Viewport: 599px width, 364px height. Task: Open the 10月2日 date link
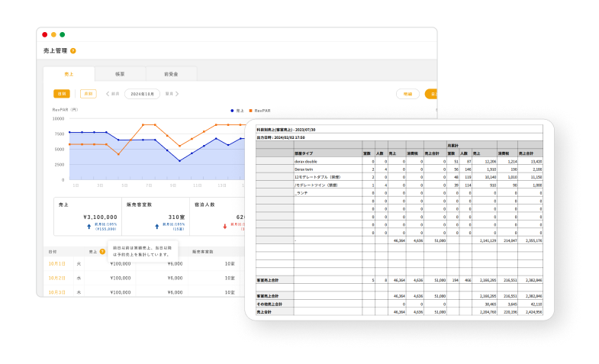(x=57, y=279)
